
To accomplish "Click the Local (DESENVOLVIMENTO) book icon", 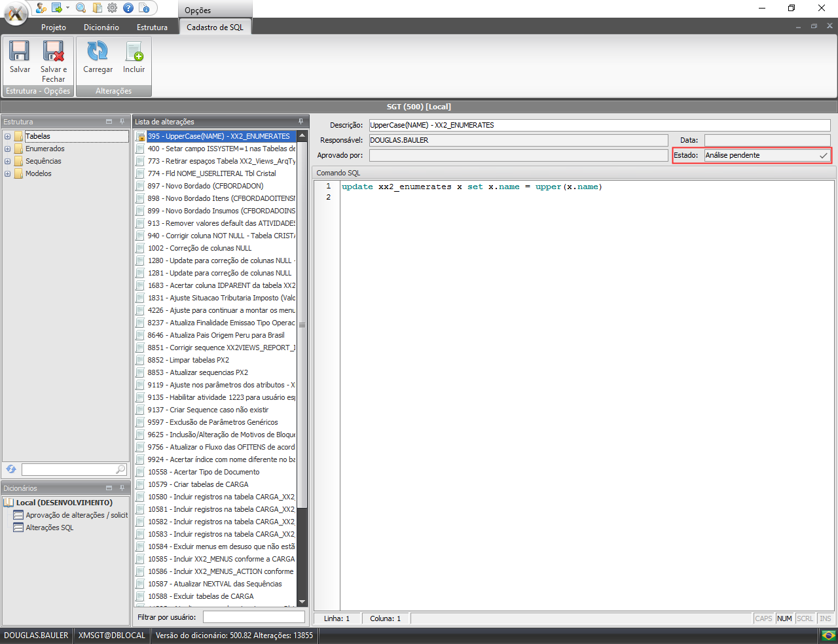I will click(9, 503).
